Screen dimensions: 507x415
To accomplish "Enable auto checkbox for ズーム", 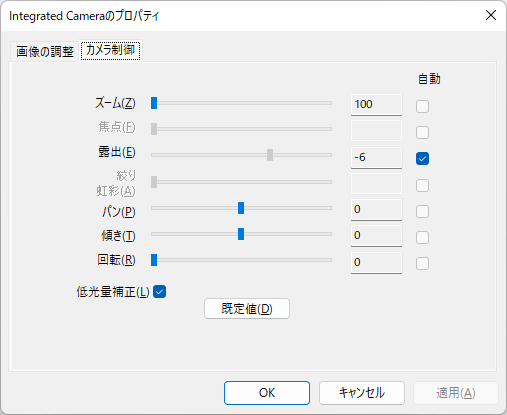I will [x=422, y=107].
